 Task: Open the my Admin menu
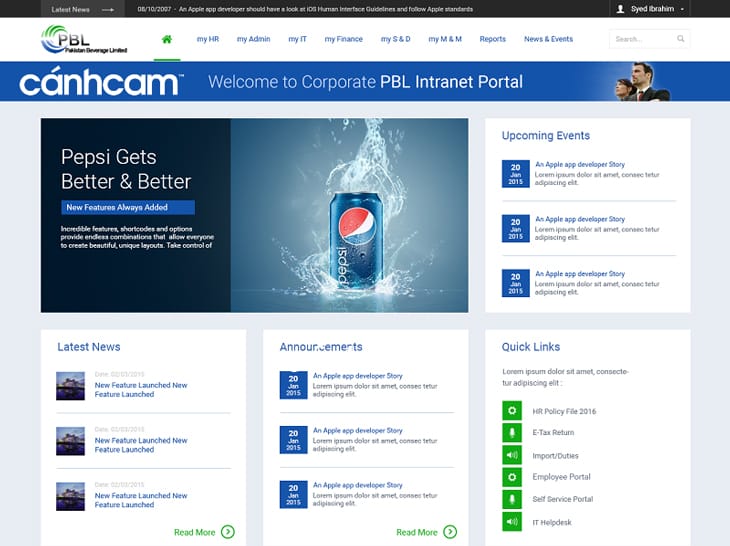click(253, 39)
